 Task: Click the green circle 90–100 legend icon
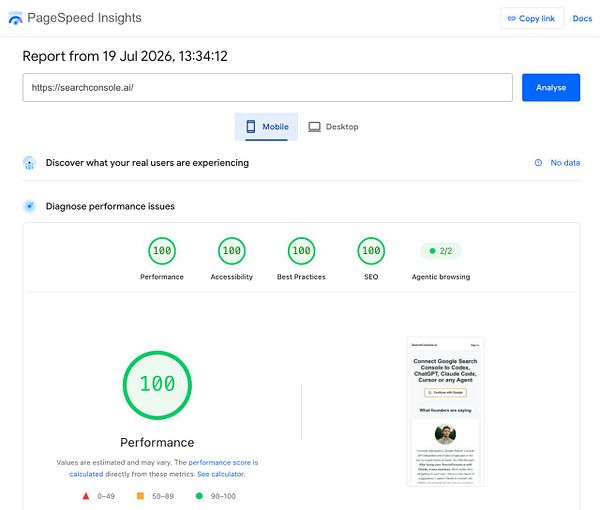(199, 496)
